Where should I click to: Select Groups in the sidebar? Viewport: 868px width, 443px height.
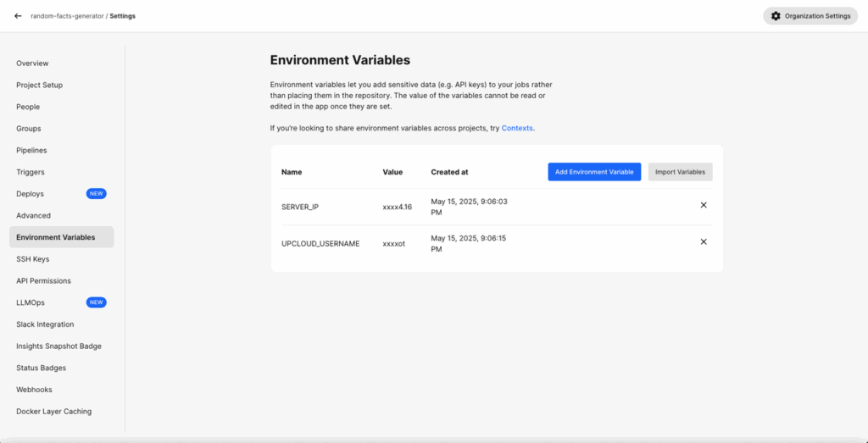point(29,128)
